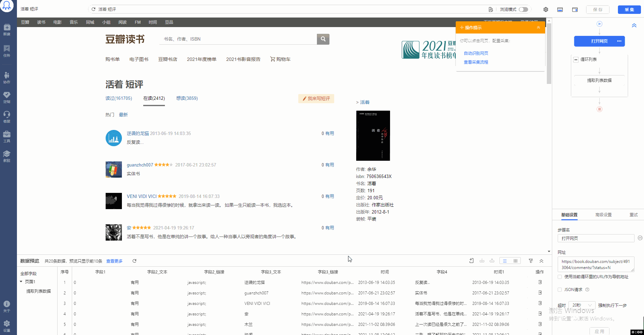Open the 任务 (Tasks) sidebar icon
Screen dimensions: 644x335
tap(7, 51)
